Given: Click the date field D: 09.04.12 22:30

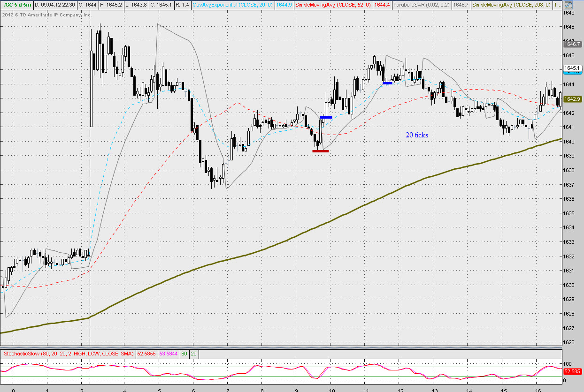Looking at the screenshot, I should [x=54, y=5].
